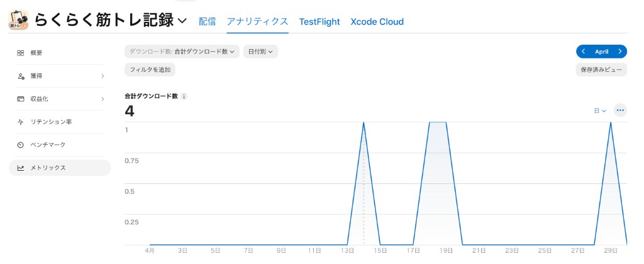Click the chart peak at 29日
Screen dimensions: 644x264
(610, 122)
